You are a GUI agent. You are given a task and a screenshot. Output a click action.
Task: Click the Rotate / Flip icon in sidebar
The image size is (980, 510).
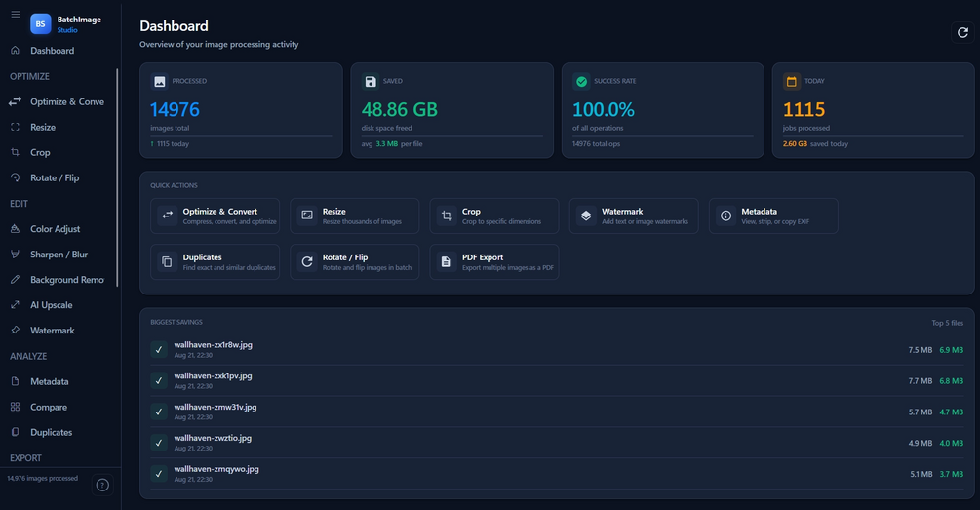pos(15,177)
